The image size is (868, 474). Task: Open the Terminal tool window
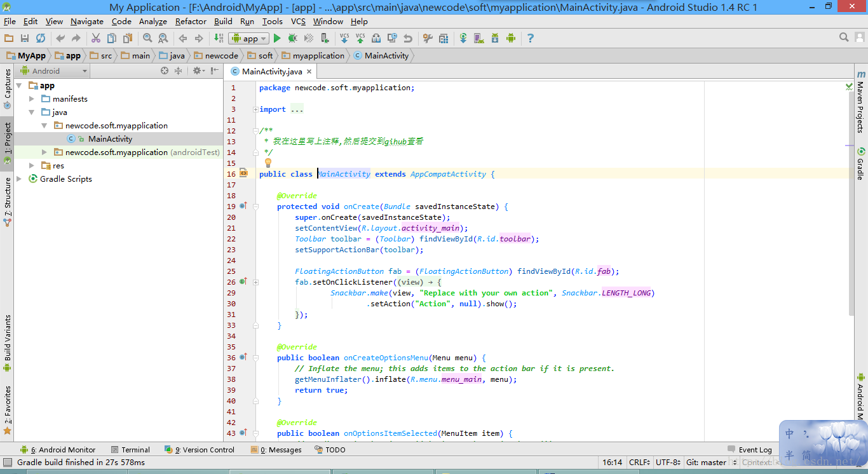tap(130, 449)
